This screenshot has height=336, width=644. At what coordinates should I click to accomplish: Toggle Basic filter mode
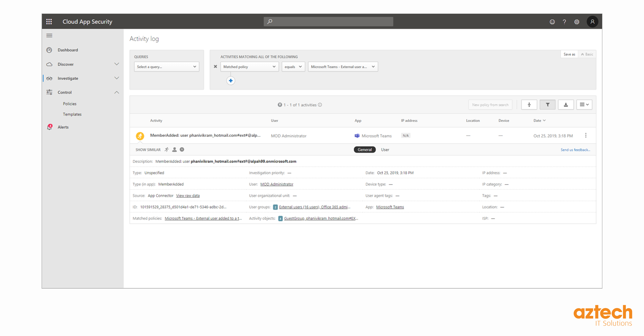pos(587,54)
